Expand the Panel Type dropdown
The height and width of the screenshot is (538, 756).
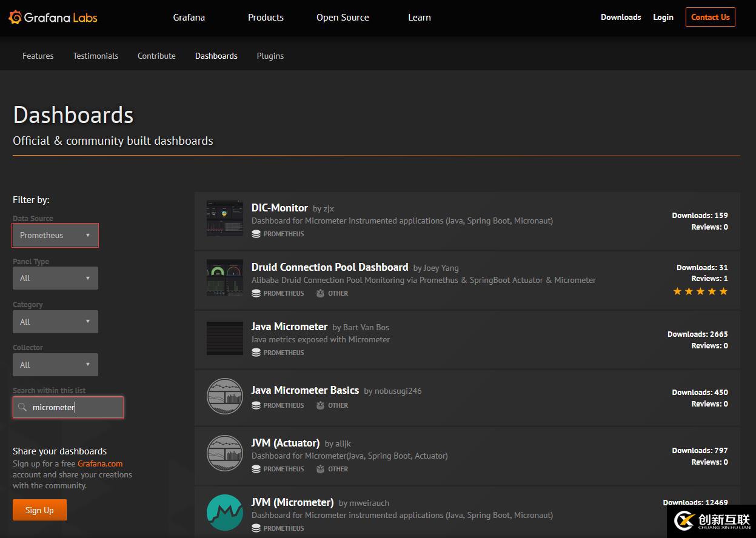(x=55, y=278)
